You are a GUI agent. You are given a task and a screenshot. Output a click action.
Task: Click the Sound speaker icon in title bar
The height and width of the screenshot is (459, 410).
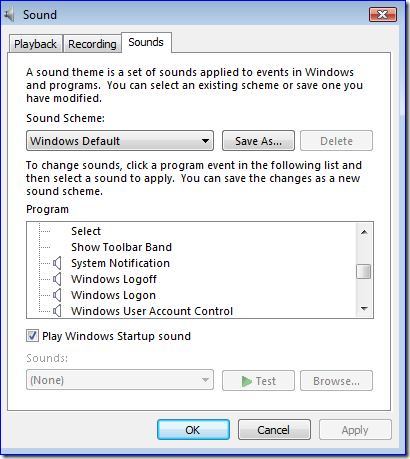(x=9, y=15)
